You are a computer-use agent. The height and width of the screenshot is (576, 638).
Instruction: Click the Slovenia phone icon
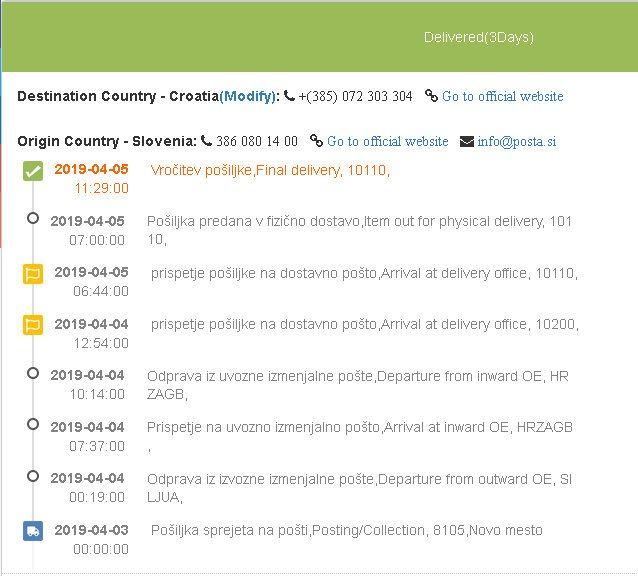pos(206,142)
